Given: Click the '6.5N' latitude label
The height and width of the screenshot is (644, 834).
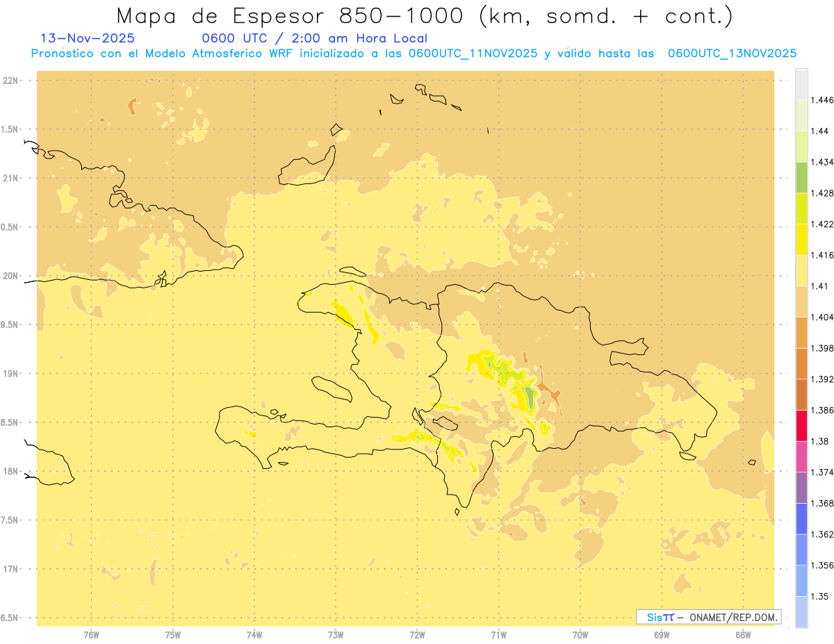Looking at the screenshot, I should (10, 618).
